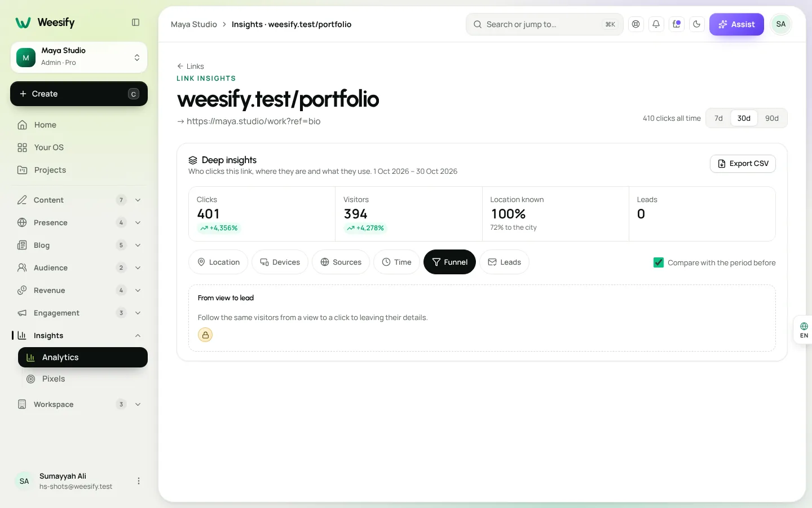Switch to the Sources tab
812x508 pixels.
click(x=341, y=262)
